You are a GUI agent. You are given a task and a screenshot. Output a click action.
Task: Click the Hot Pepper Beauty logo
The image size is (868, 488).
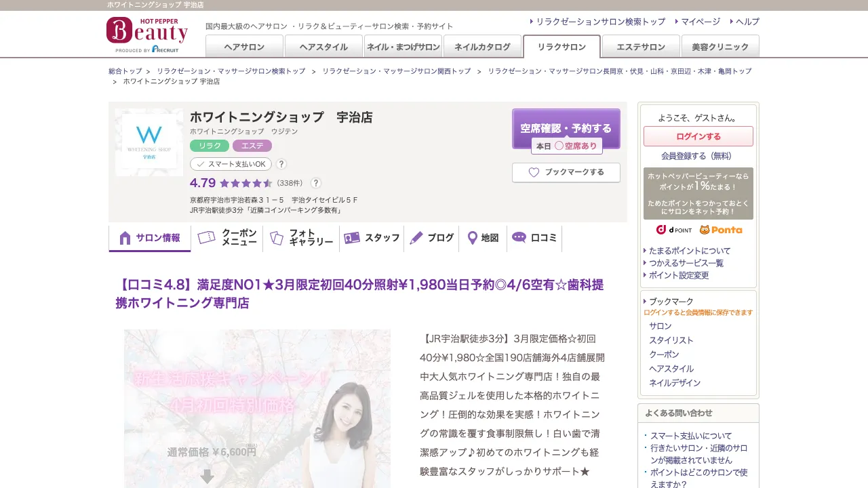coord(146,35)
